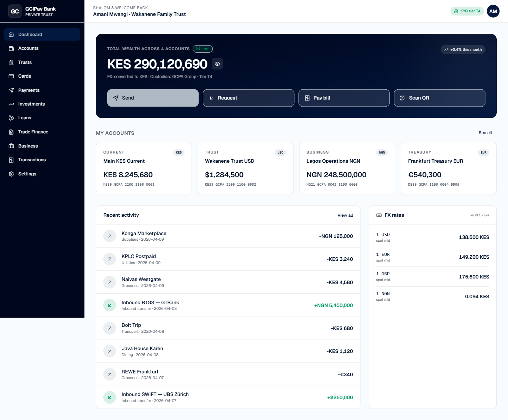
Task: Click Amani Mwangi · Wakanene Family Trust heading
Action: click(139, 14)
